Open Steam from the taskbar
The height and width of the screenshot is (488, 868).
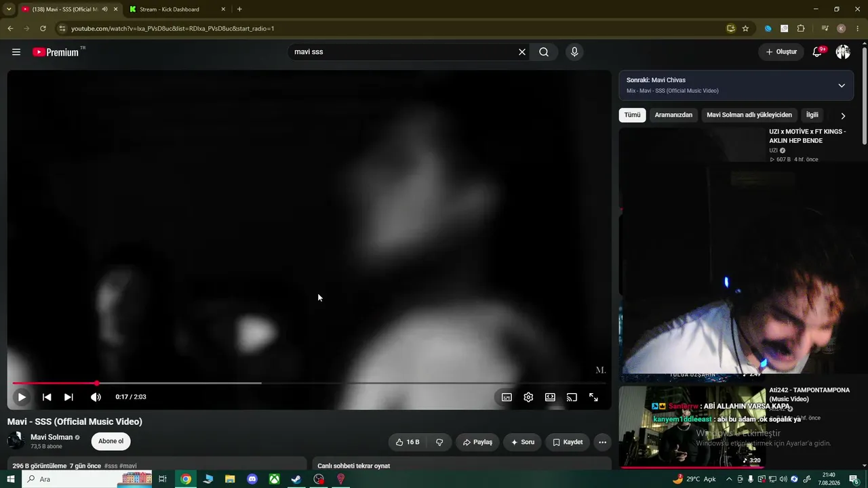296,479
